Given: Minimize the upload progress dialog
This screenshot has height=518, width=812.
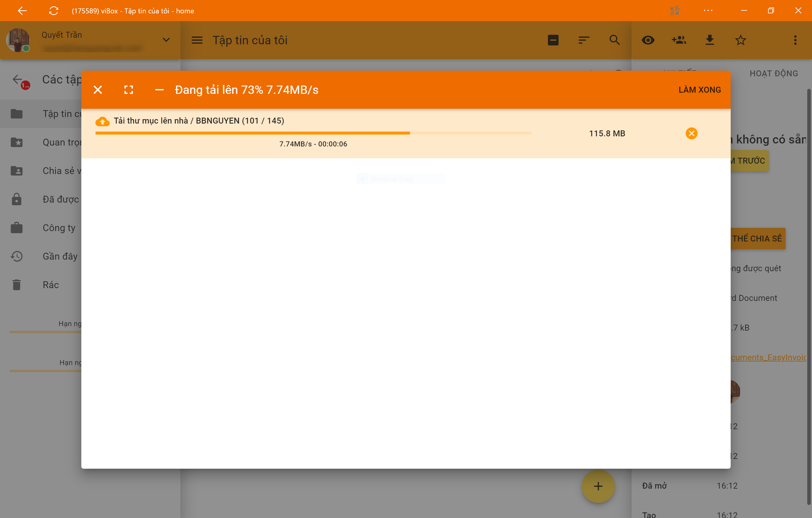Looking at the screenshot, I should coord(159,90).
